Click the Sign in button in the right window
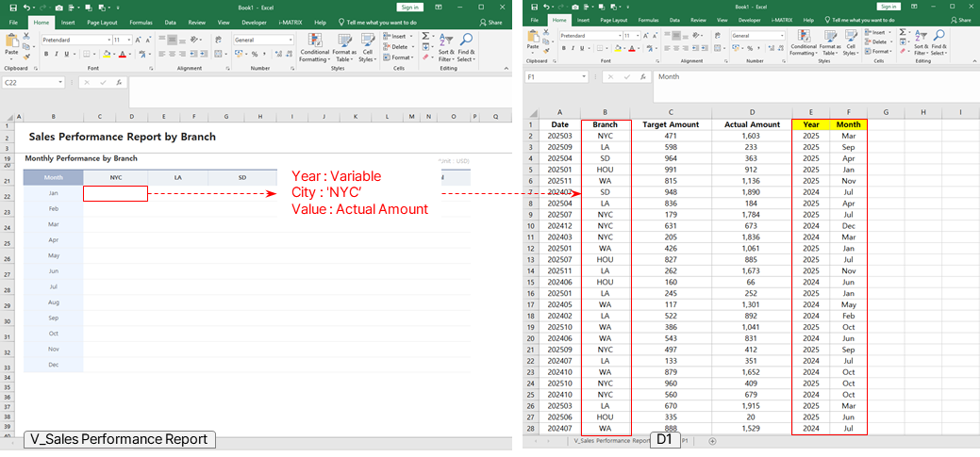 click(889, 7)
